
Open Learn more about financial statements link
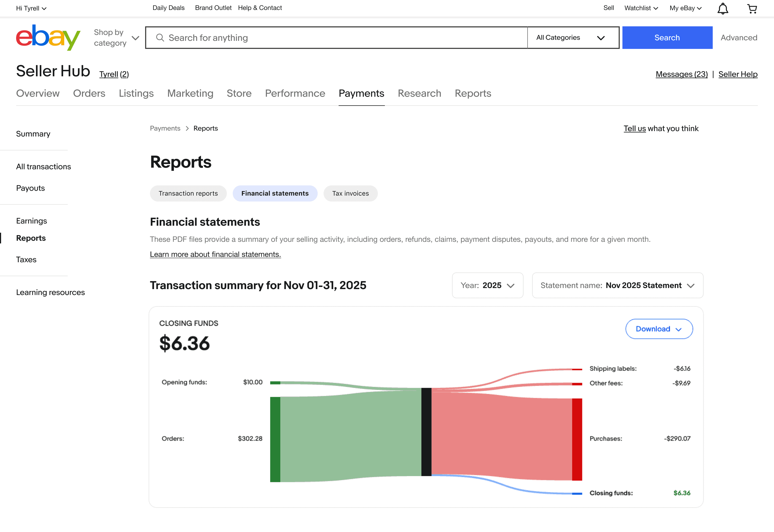215,254
